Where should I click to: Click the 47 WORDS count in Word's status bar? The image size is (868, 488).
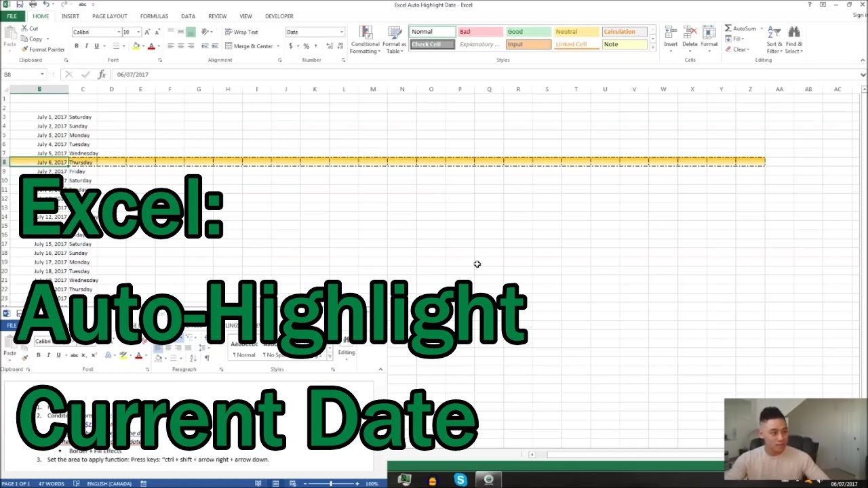click(51, 483)
